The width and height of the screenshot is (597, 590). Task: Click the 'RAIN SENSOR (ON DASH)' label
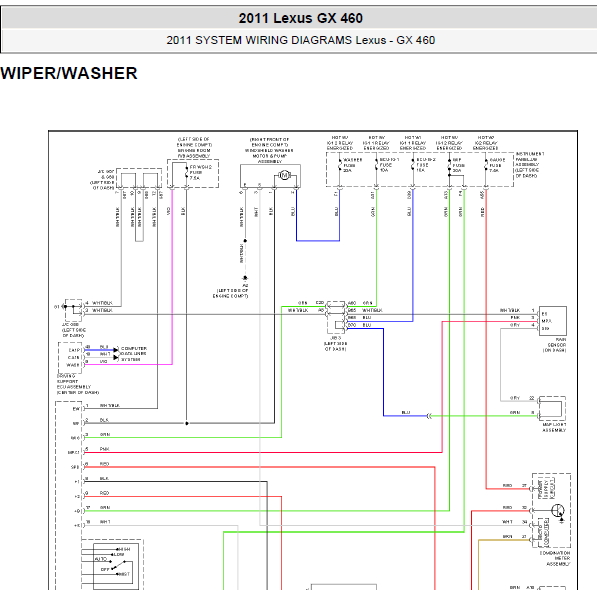554,345
